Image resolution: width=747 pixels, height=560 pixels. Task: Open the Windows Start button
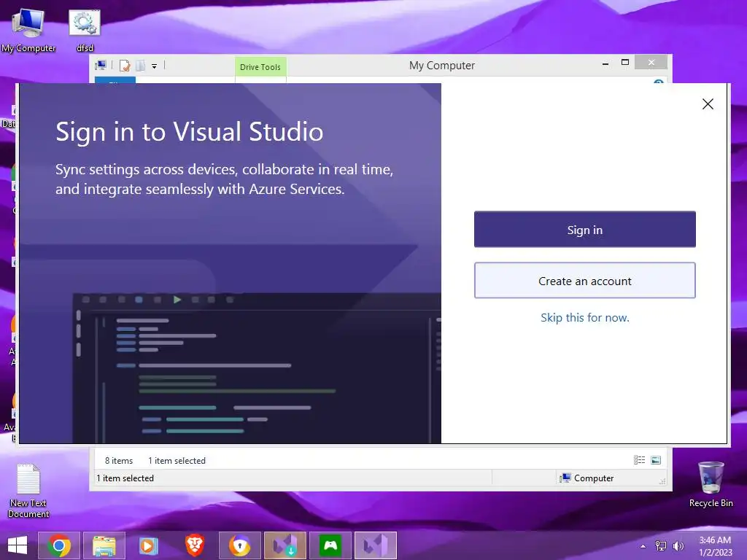pyautogui.click(x=18, y=545)
